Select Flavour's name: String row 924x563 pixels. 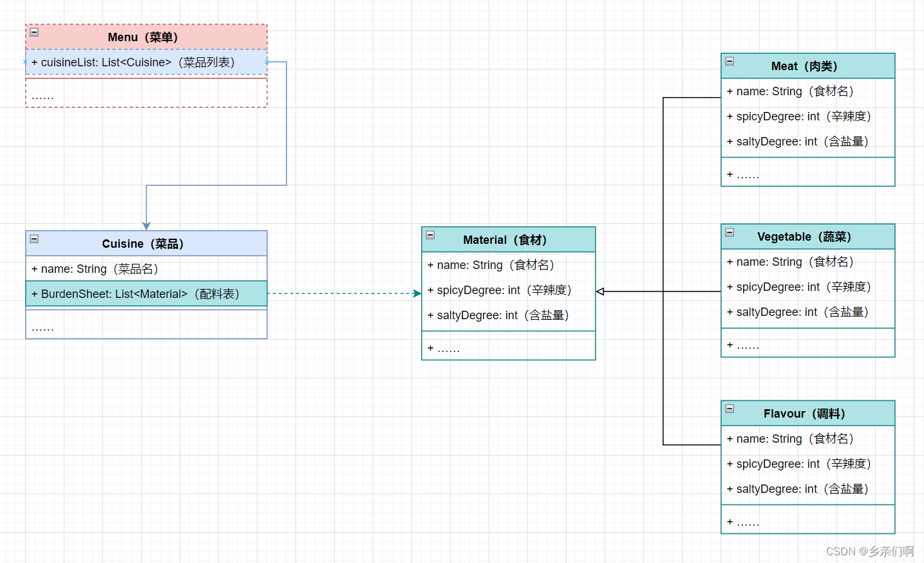coord(808,439)
